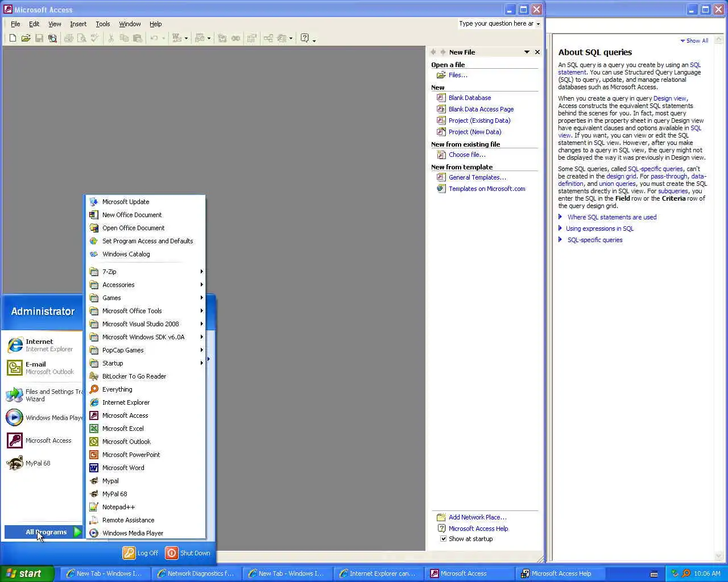
Task: Open Windows Catalog
Action: pyautogui.click(x=146, y=254)
